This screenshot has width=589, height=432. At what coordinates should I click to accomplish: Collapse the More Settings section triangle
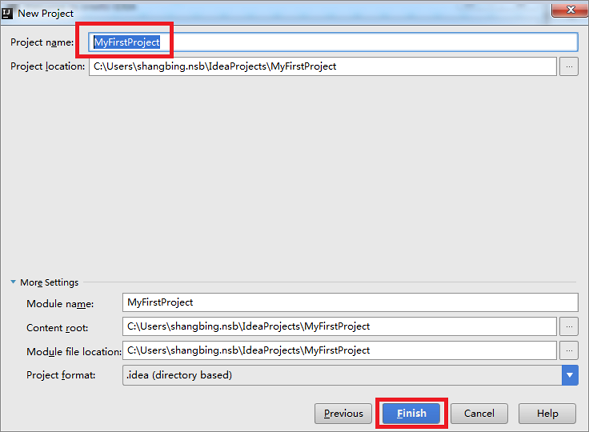13,282
